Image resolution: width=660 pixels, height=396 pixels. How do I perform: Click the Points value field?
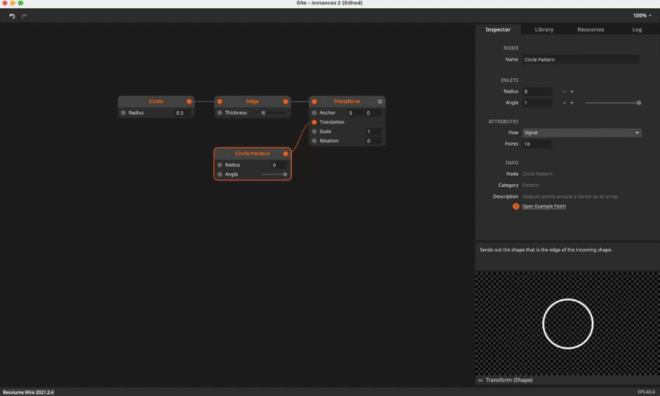tap(537, 144)
